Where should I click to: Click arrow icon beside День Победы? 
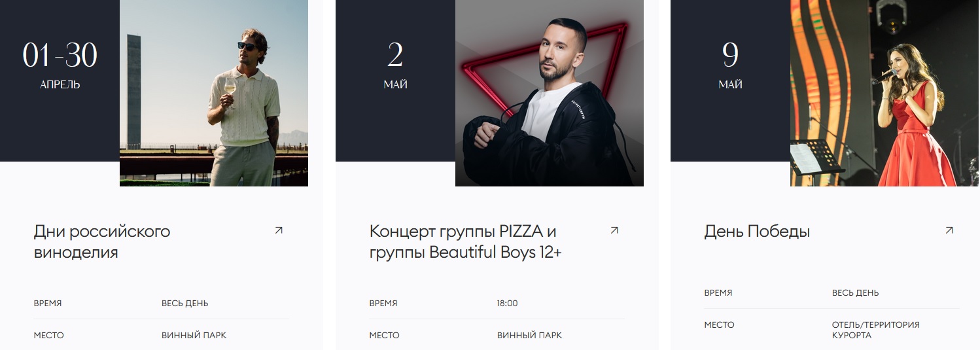949,230
